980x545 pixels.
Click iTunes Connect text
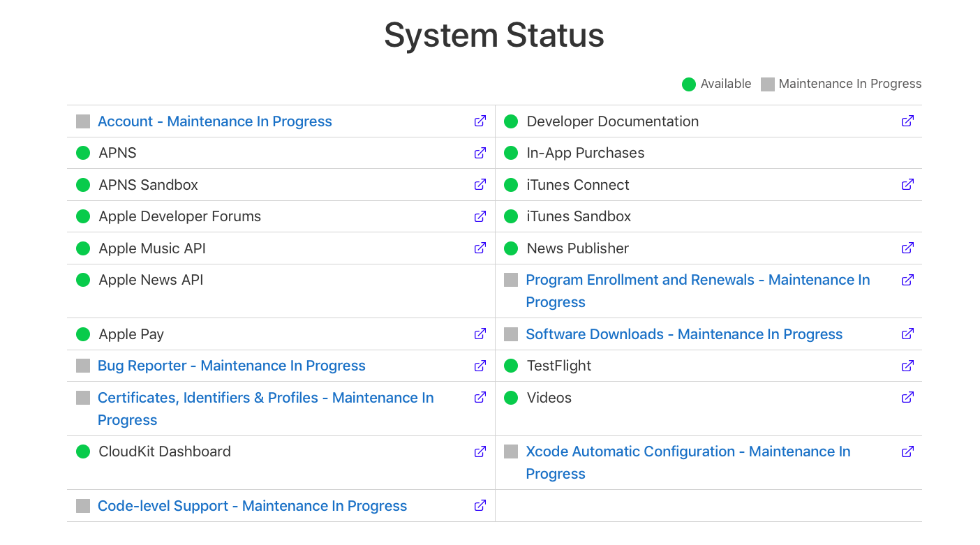pos(578,185)
